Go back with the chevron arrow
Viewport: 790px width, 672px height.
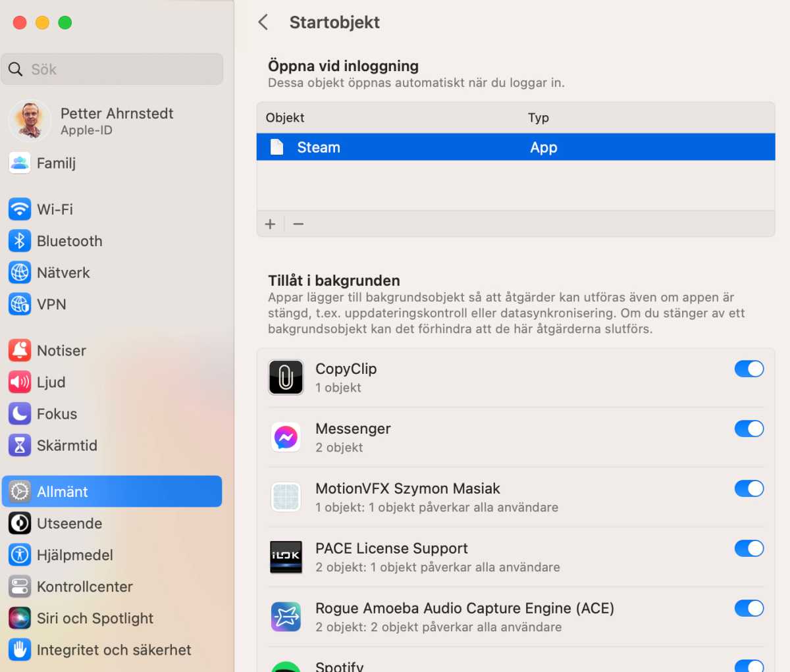coord(263,22)
